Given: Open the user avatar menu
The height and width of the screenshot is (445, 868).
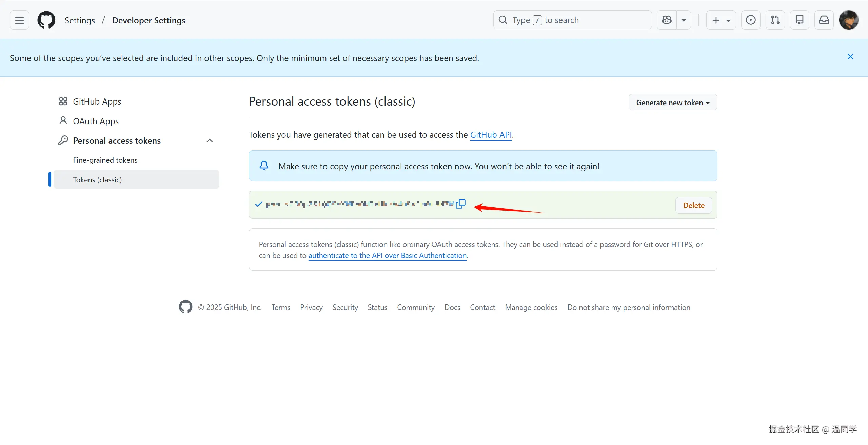Looking at the screenshot, I should pos(849,20).
